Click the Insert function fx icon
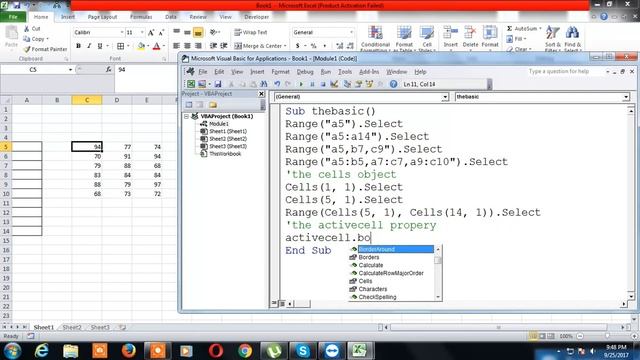 pyautogui.click(x=109, y=69)
